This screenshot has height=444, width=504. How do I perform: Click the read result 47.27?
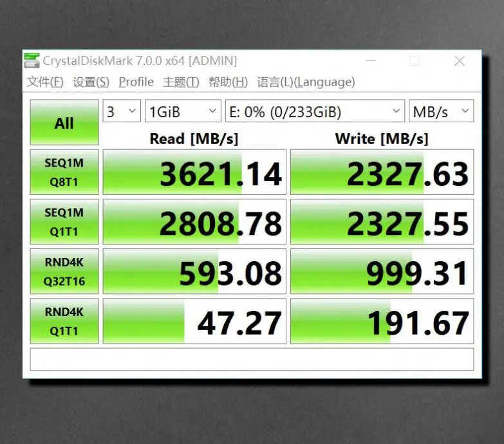coord(194,321)
